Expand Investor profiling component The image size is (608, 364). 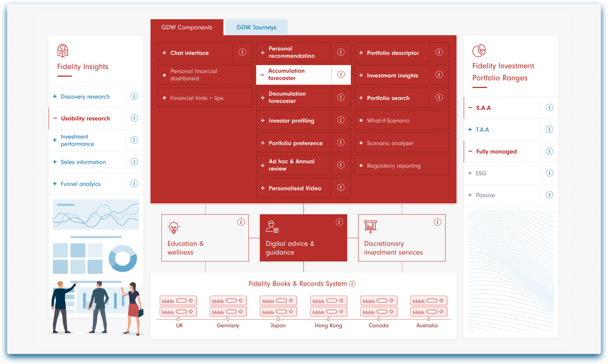click(263, 120)
